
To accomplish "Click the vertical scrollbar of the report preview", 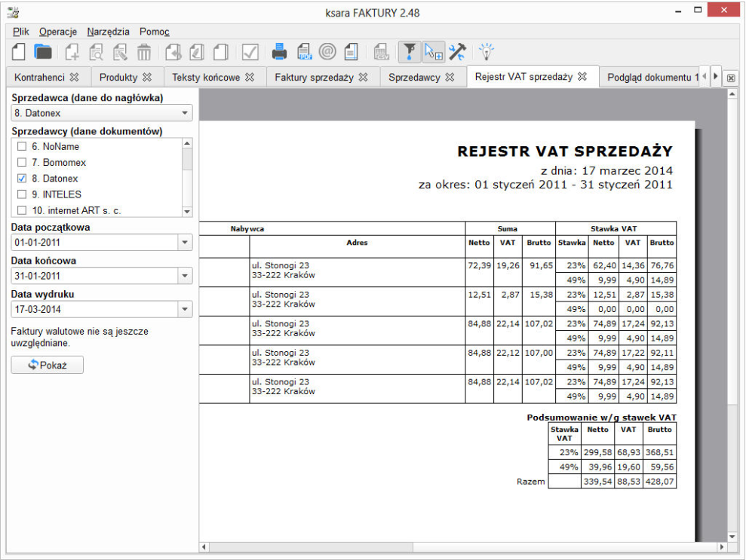I will 732,315.
